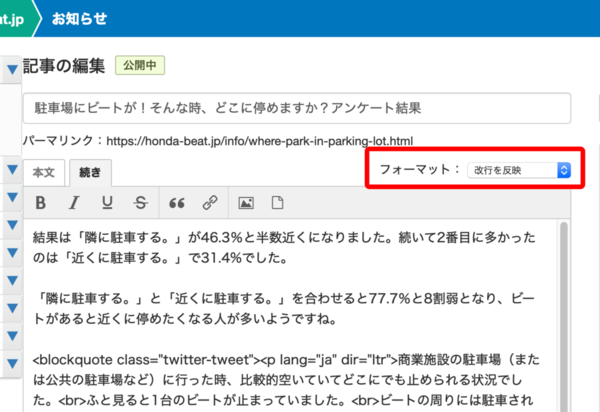
Task: Click the blockquote class="twitter-tweet" code line
Action: pyautogui.click(x=286, y=360)
